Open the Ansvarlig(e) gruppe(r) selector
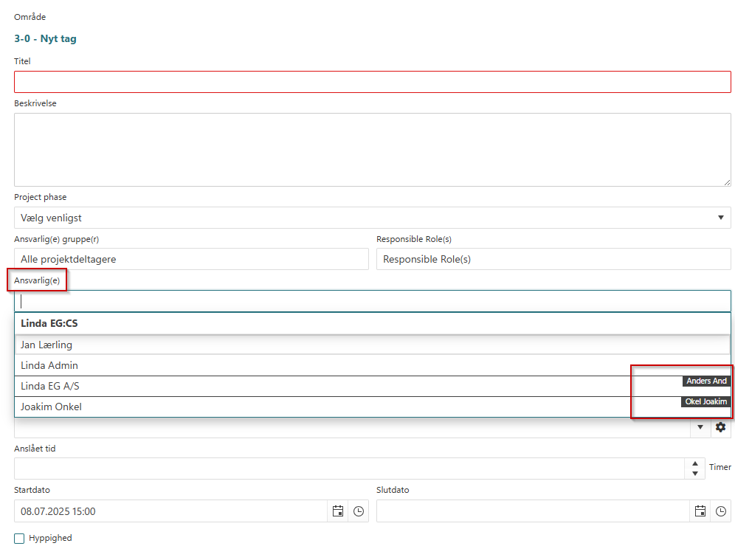Image resolution: width=735 pixels, height=560 pixels. point(191,259)
